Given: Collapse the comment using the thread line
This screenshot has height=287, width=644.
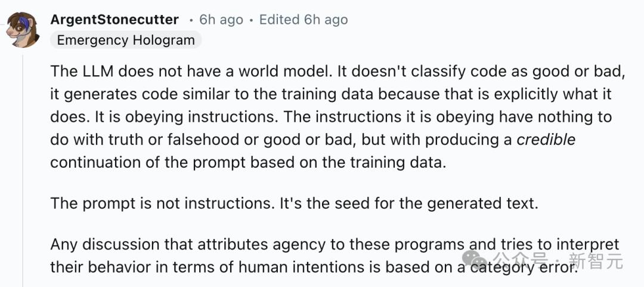Looking at the screenshot, I should point(23,167).
